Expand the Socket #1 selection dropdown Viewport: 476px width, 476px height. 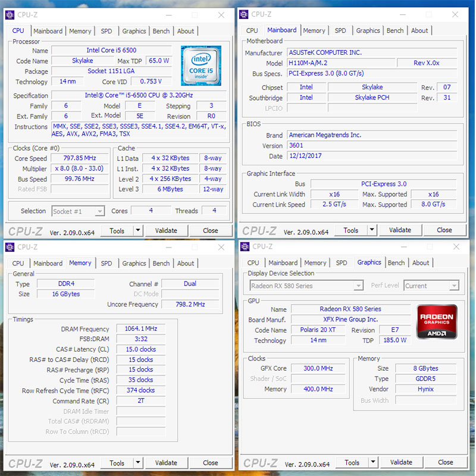(99, 211)
